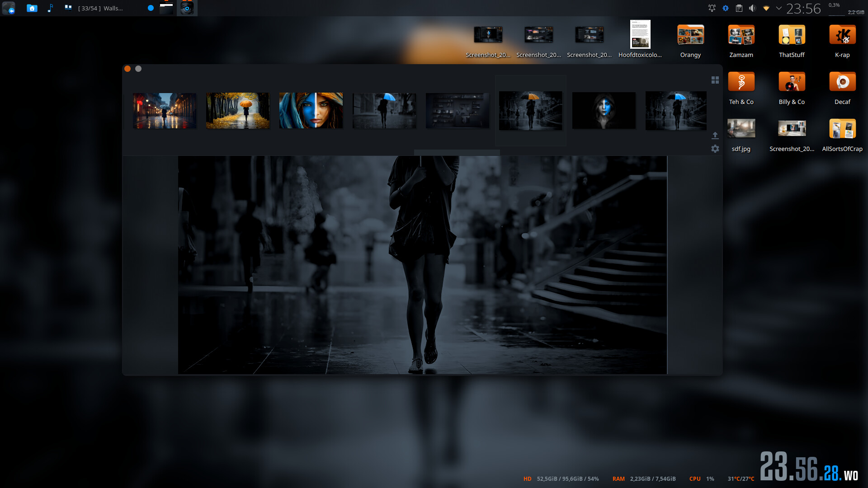This screenshot has height=488, width=868.
Task: Click the upload arrow icon in viewer sidebar
Action: coord(715,135)
